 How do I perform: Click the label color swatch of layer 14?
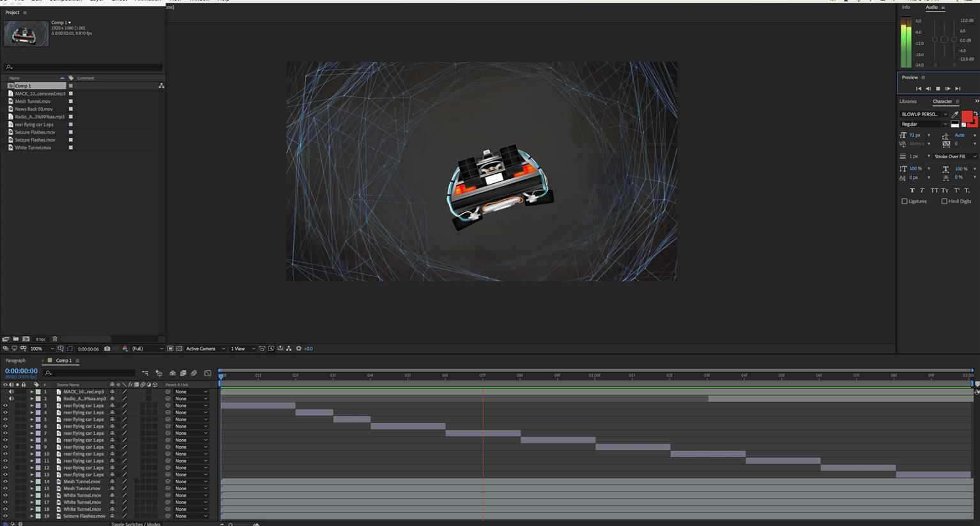coord(38,481)
